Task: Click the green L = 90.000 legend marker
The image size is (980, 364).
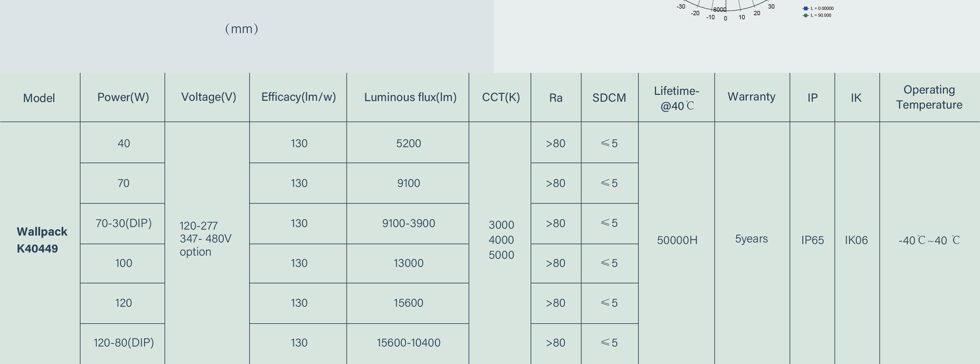Action: coord(805,16)
